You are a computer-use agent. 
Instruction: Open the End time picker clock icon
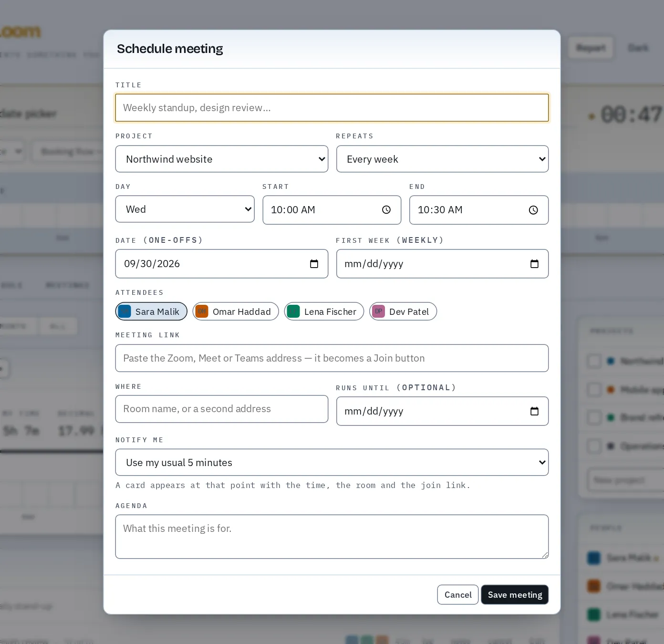533,210
